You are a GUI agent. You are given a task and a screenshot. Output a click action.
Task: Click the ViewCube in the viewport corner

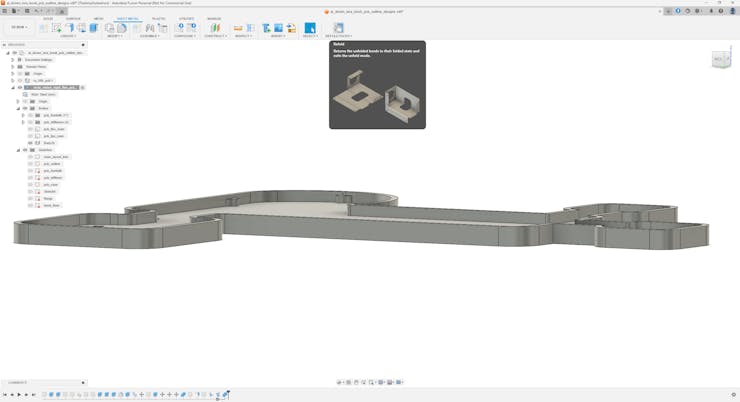(x=719, y=60)
